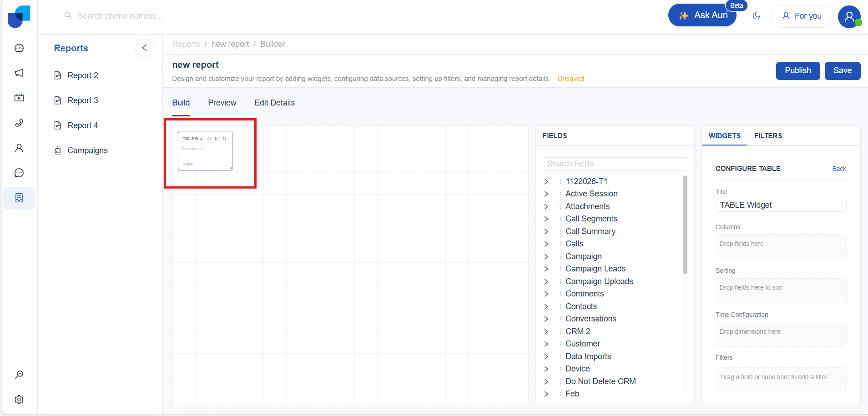
Task: Switch to the FILTERS tab
Action: (768, 136)
